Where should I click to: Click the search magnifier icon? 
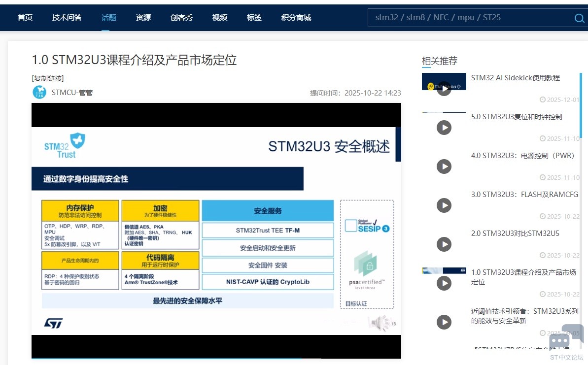[580, 18]
